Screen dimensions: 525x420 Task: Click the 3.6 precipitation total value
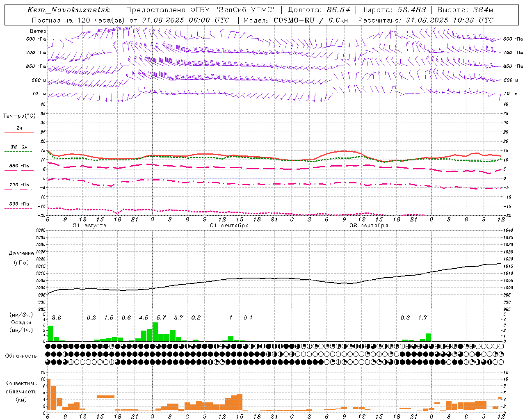coord(56,318)
